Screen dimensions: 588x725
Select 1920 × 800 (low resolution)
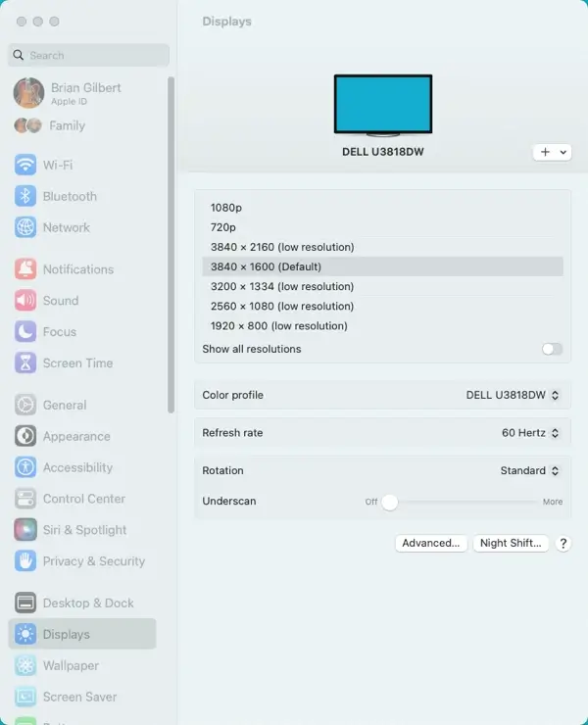(x=382, y=326)
